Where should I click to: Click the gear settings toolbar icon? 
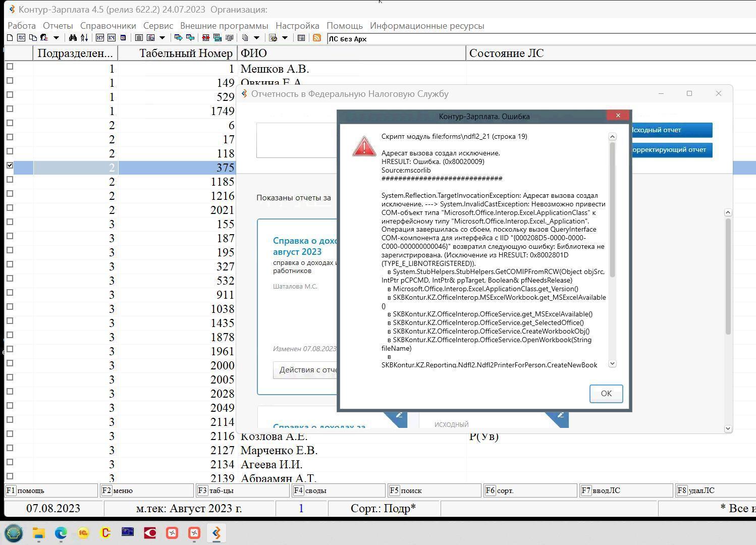click(x=273, y=38)
